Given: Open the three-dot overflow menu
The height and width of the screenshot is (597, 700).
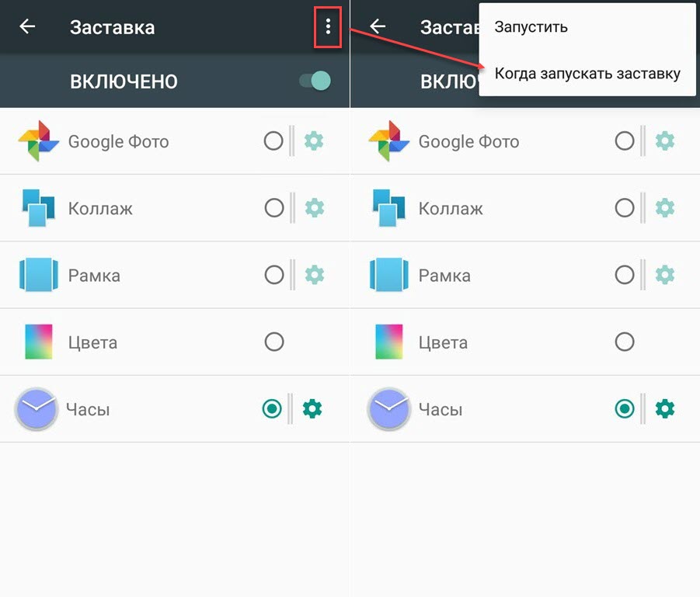Looking at the screenshot, I should 328,27.
